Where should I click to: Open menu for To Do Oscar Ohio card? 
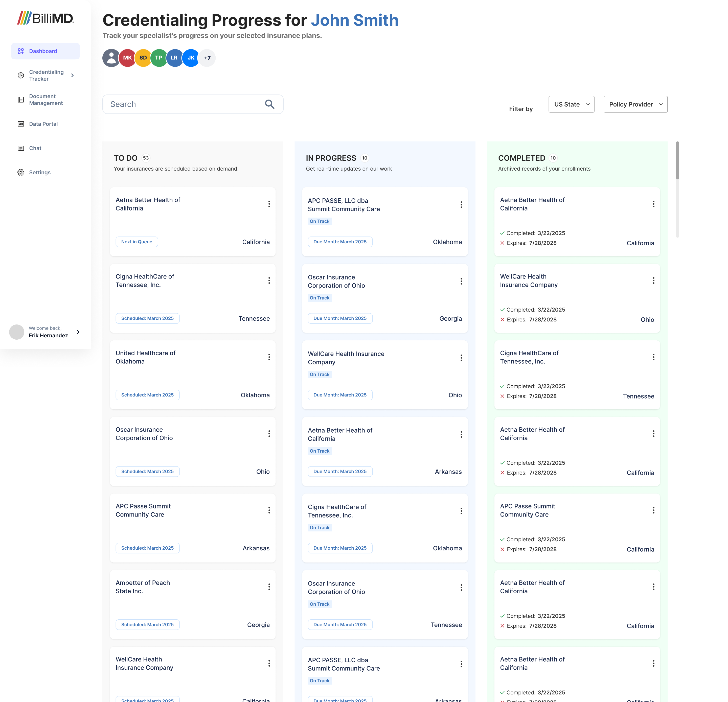(269, 434)
